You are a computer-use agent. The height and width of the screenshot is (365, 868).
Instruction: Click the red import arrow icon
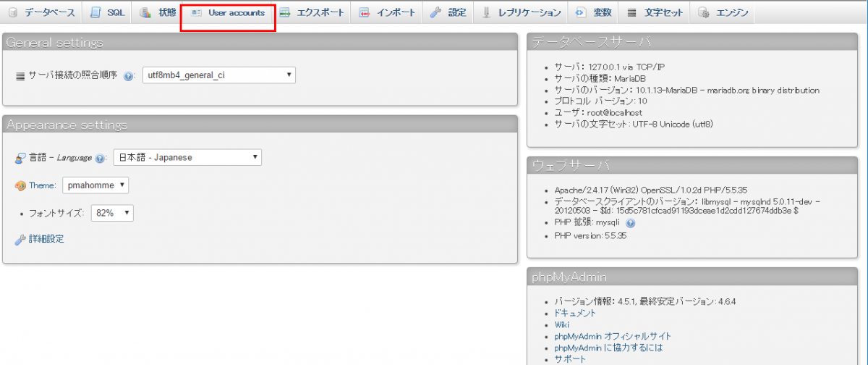coord(365,12)
